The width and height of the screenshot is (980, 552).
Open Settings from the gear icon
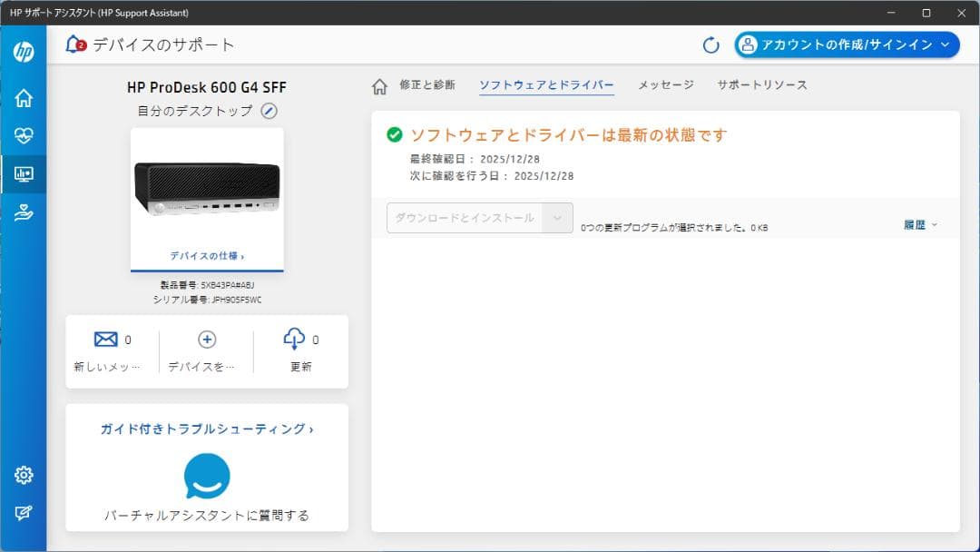(x=24, y=474)
